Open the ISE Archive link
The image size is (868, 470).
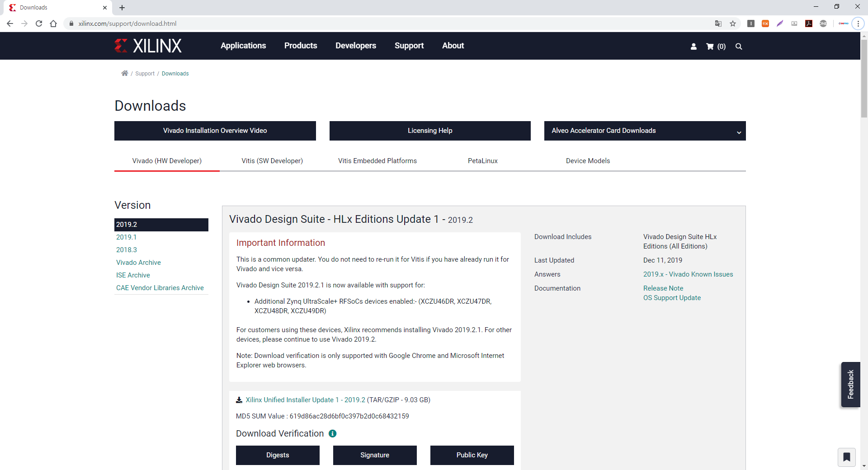(x=133, y=275)
